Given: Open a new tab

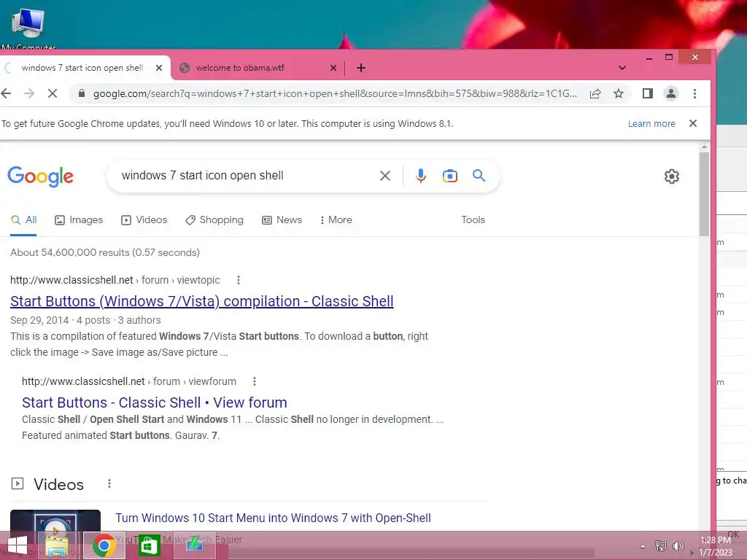Looking at the screenshot, I should (x=361, y=68).
